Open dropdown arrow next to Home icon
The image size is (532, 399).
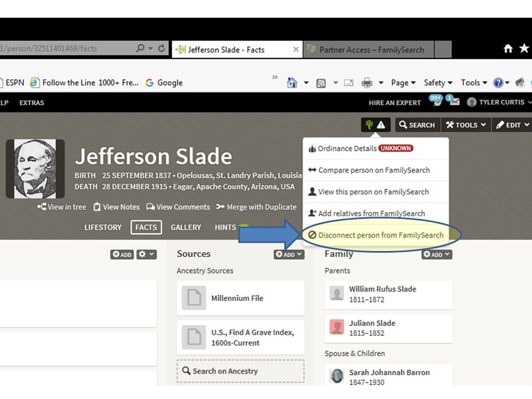(306, 83)
